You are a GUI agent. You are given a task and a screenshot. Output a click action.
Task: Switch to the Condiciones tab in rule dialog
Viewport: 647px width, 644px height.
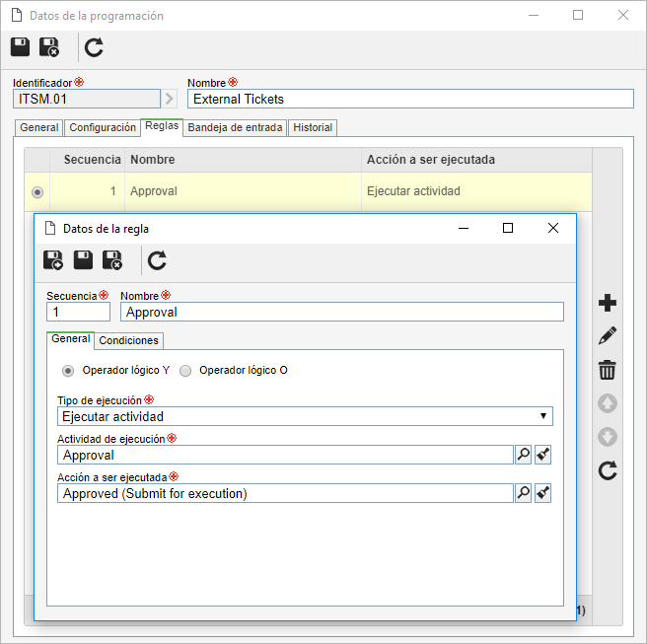tap(129, 341)
